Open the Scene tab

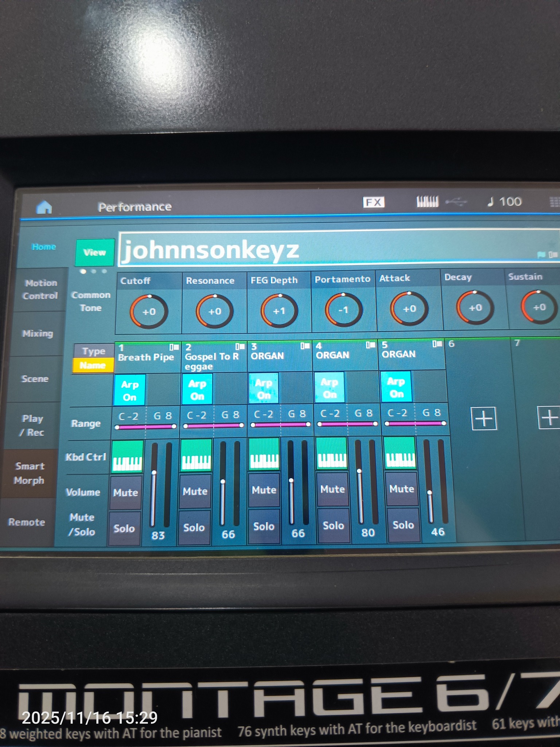point(35,379)
